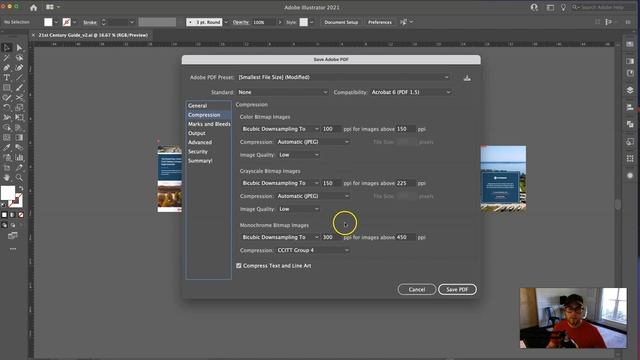Select the Type tool
The width and height of the screenshot is (640, 360).
click(7, 78)
